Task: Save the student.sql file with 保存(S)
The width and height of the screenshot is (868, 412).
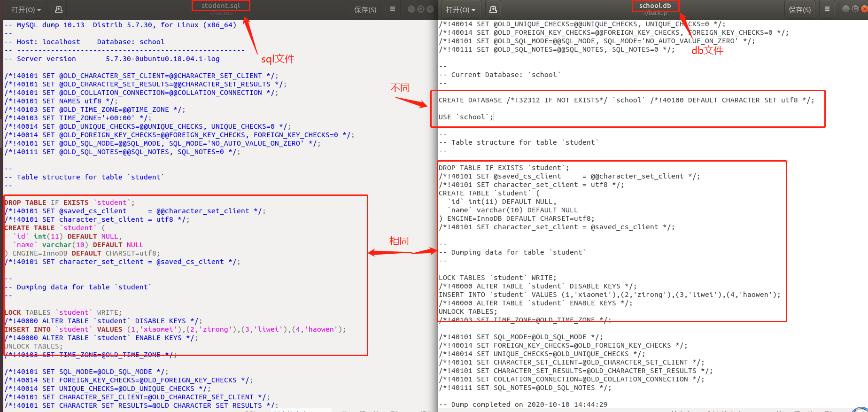Action: tap(365, 9)
